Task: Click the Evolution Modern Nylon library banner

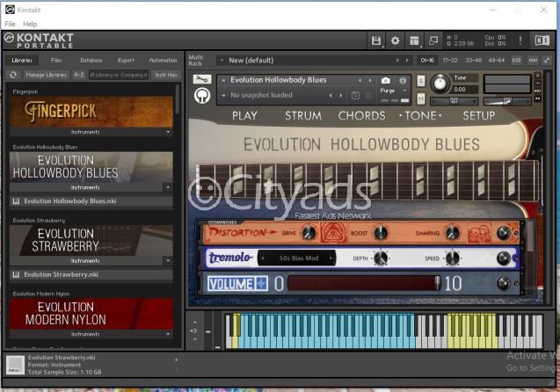Action: pyautogui.click(x=91, y=314)
